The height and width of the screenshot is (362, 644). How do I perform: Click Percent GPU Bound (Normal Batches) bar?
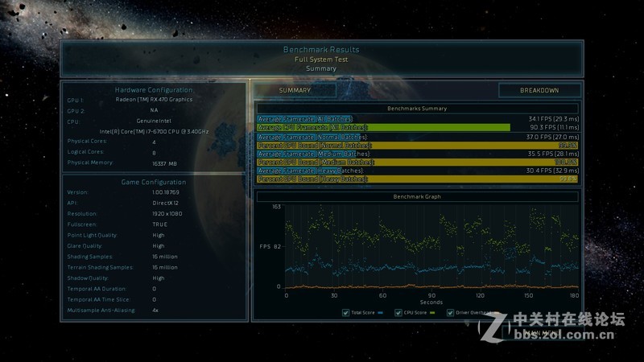point(418,146)
